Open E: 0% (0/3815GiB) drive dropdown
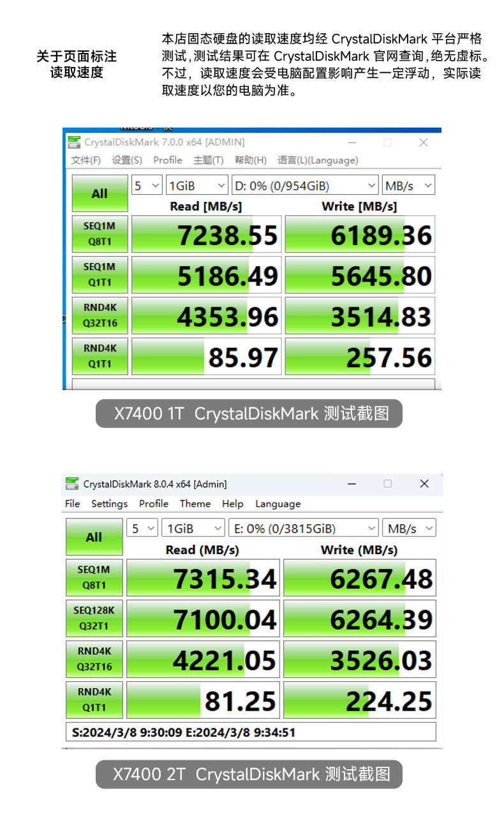Viewport: 504px width, 821px height. 304,529
